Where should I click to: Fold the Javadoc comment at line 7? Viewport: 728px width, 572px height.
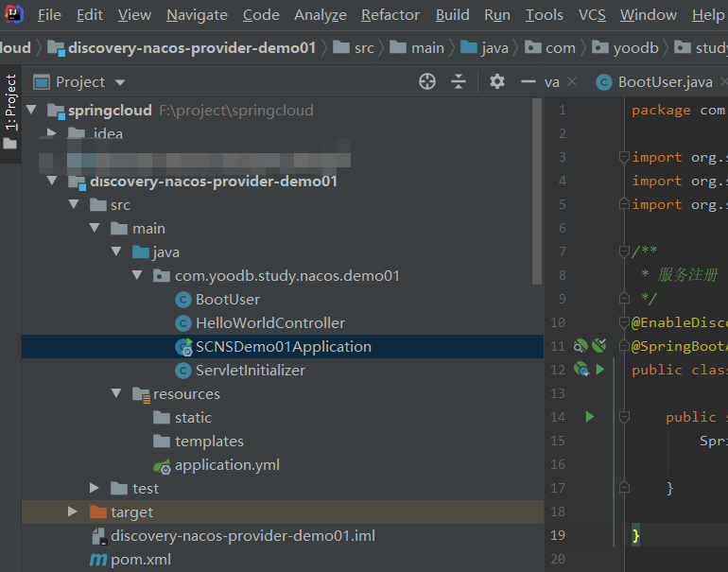click(624, 251)
